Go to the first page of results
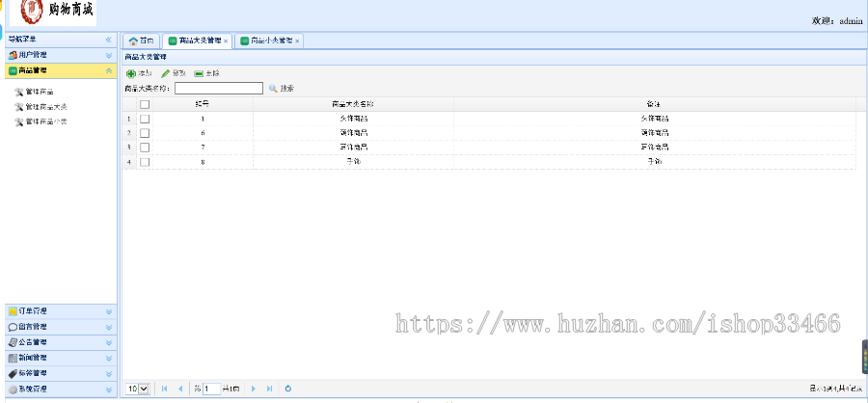This screenshot has width=868, height=403. click(x=164, y=389)
